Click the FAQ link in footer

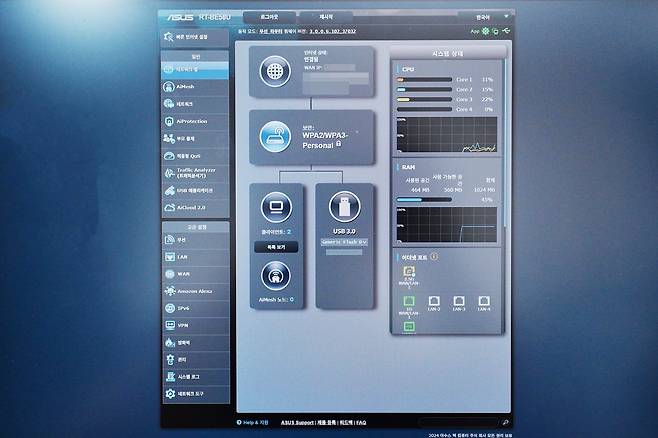click(x=361, y=422)
